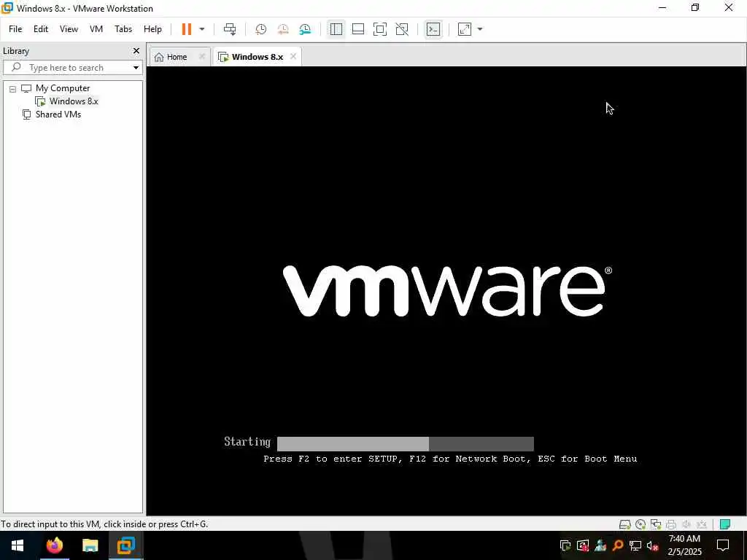Open the View menu

tap(69, 29)
